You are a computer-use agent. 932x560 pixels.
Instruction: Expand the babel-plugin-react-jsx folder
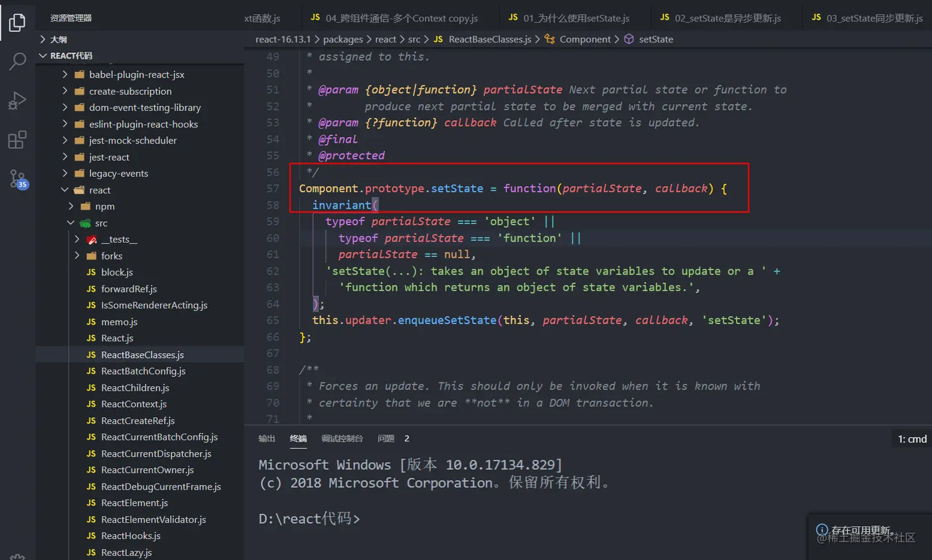tap(65, 75)
